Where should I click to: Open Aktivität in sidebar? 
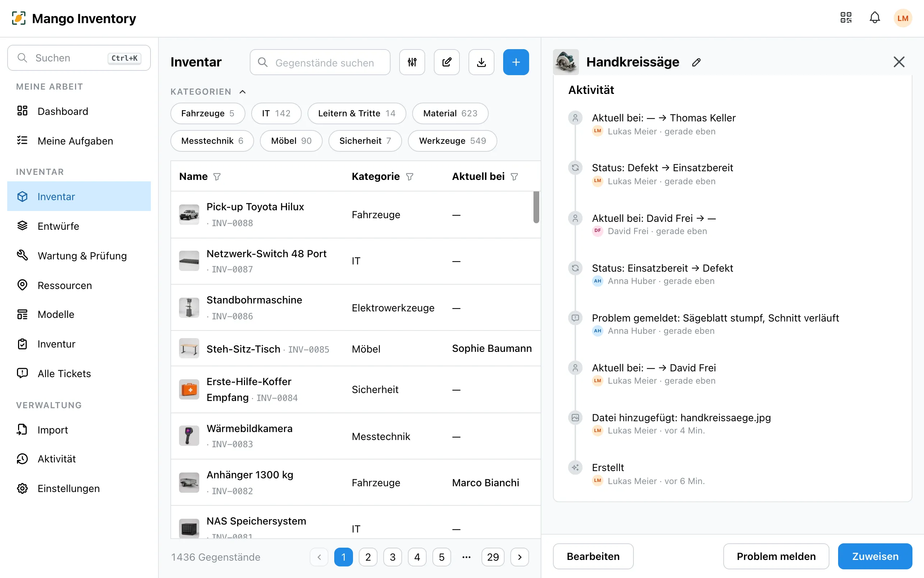(x=79, y=459)
